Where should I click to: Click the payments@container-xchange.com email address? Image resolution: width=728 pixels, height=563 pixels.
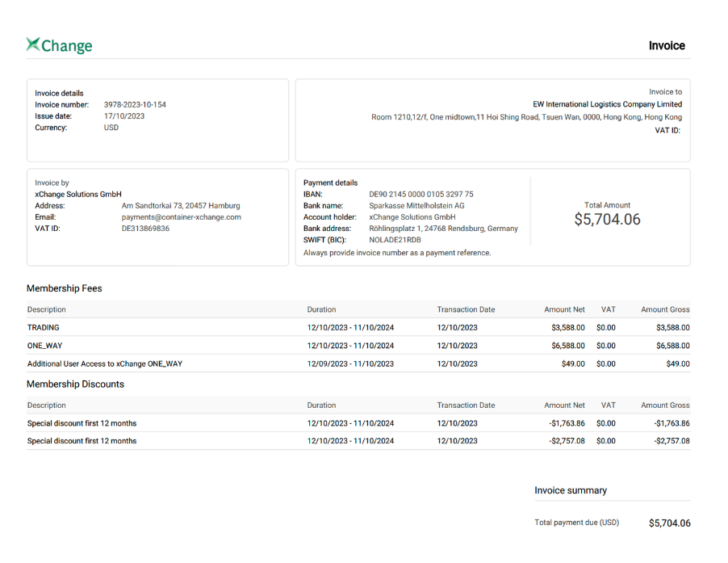pos(181,217)
